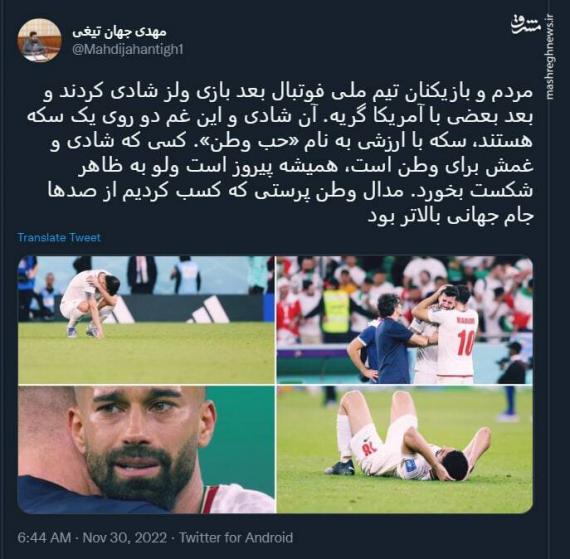The height and width of the screenshot is (559, 570).
Task: Click the number 10 on the white jersey
Action: (x=466, y=343)
